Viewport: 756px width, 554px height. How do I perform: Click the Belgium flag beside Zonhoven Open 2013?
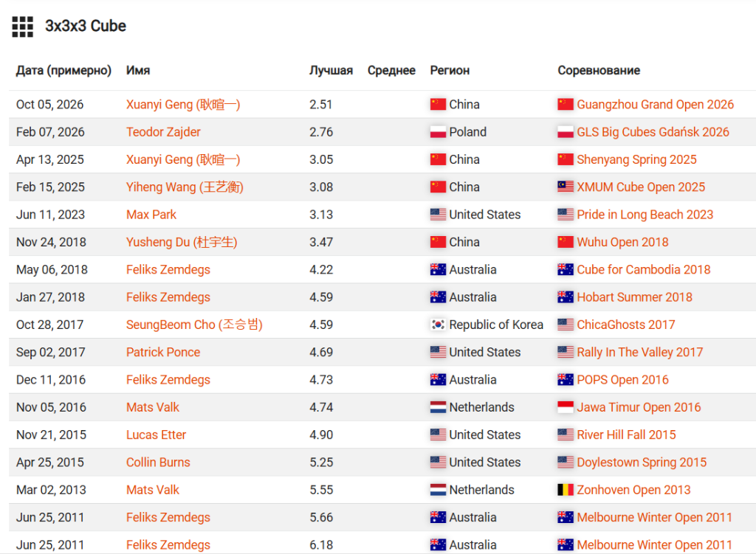point(566,489)
